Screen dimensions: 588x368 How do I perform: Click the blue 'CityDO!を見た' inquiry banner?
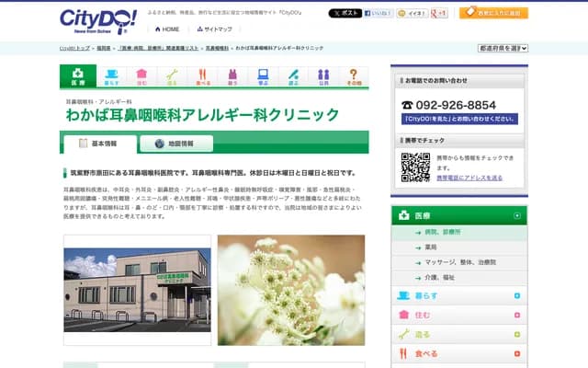(459, 119)
